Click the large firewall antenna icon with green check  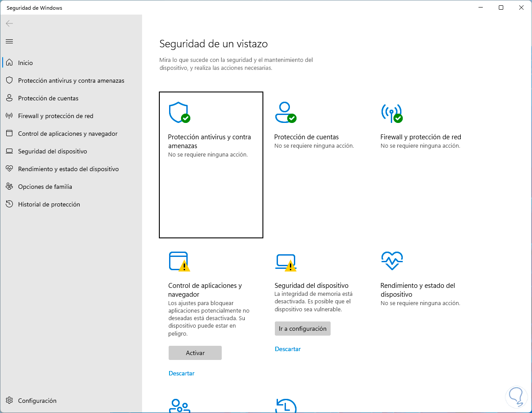pyautogui.click(x=392, y=113)
